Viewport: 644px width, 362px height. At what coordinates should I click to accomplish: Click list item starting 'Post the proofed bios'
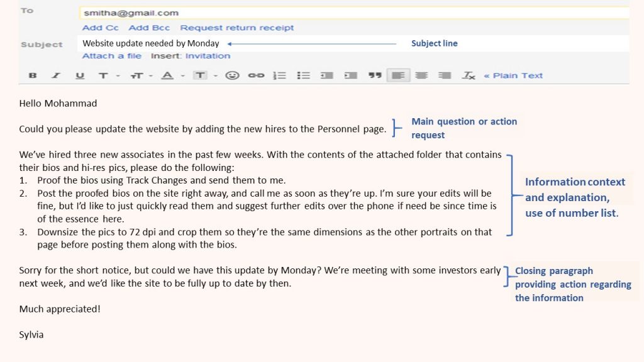pos(267,206)
